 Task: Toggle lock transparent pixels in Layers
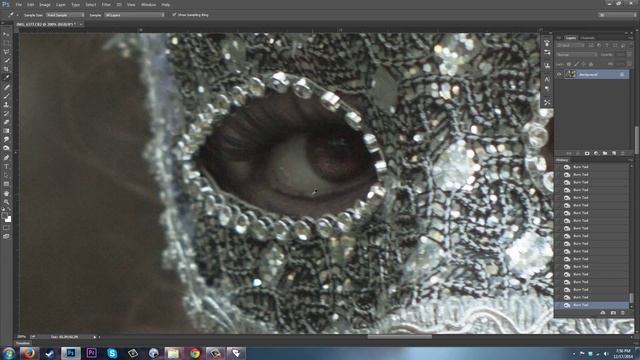(x=569, y=64)
